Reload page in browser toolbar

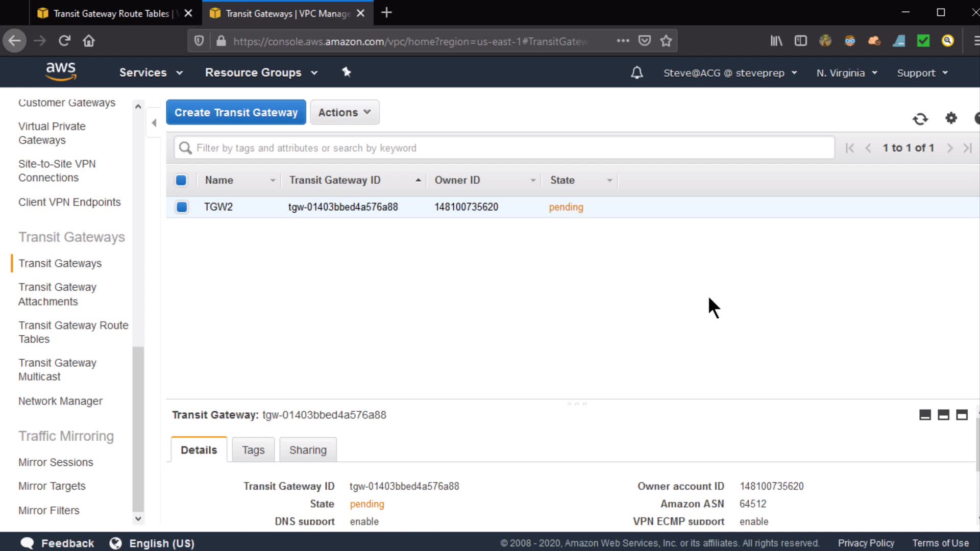(x=64, y=41)
